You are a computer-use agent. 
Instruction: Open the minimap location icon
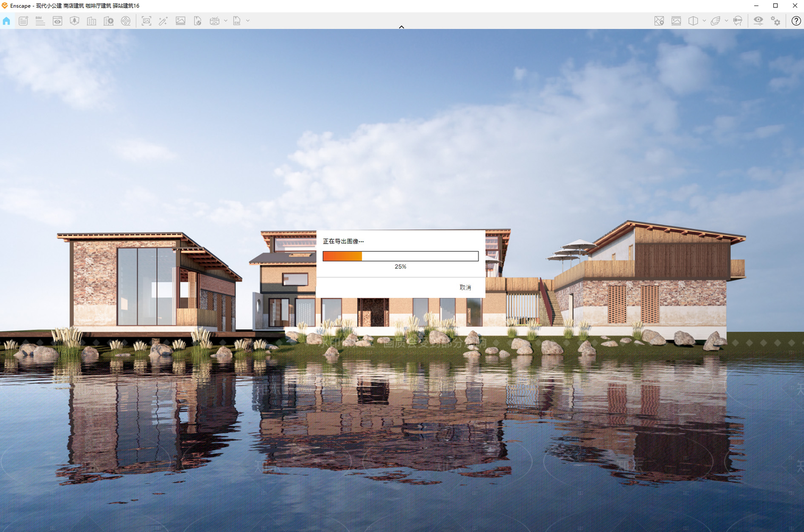tap(659, 21)
